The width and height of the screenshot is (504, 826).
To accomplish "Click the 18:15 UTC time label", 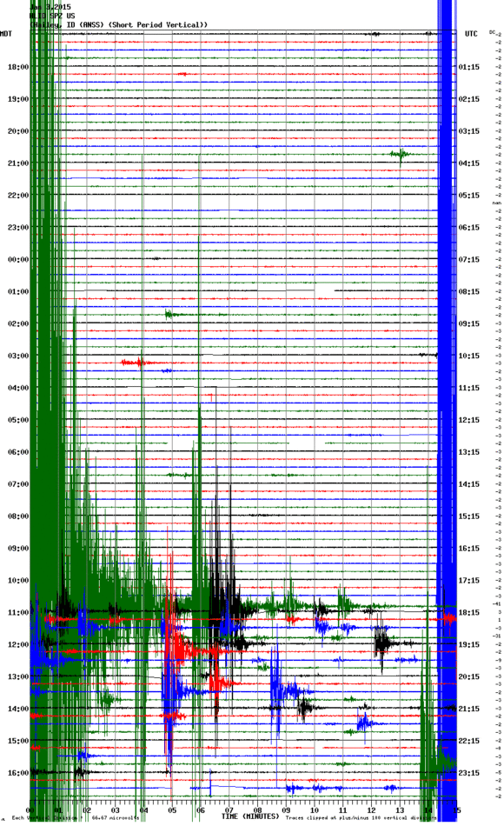I will (x=468, y=612).
